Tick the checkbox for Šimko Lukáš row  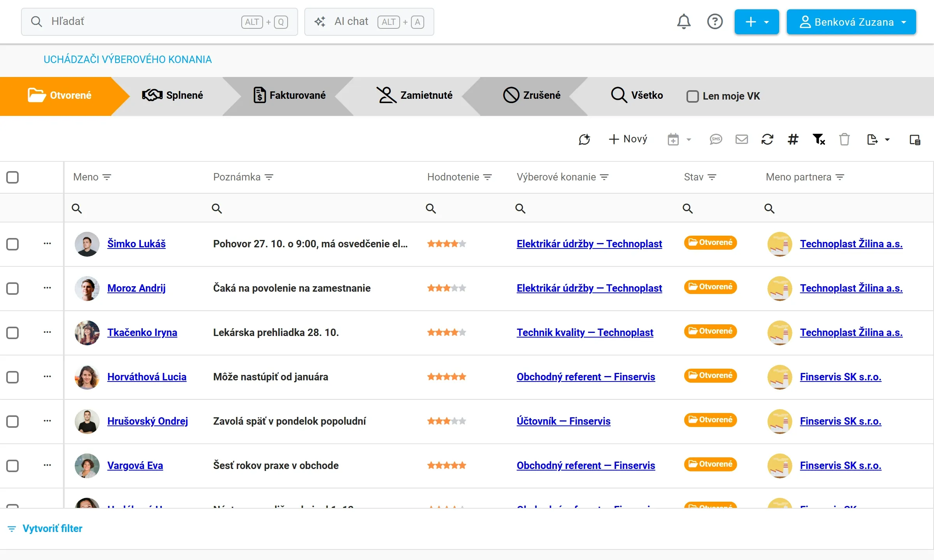12,244
